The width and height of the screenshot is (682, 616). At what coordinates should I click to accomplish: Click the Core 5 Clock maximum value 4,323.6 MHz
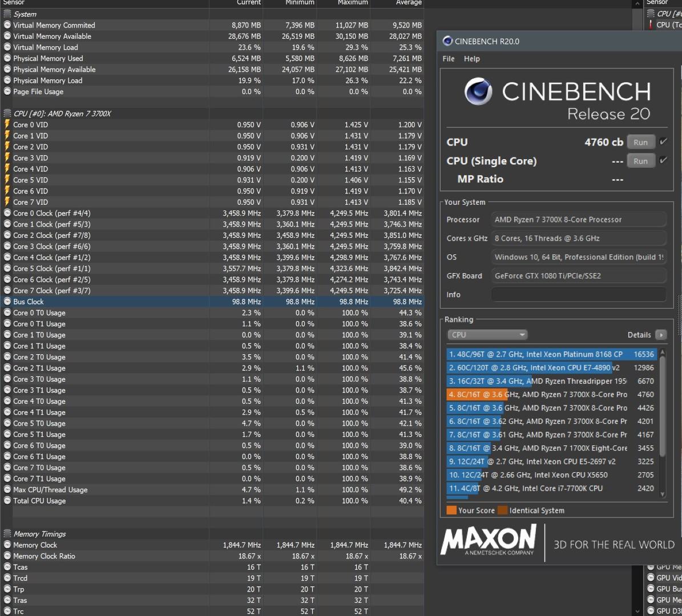tap(349, 269)
